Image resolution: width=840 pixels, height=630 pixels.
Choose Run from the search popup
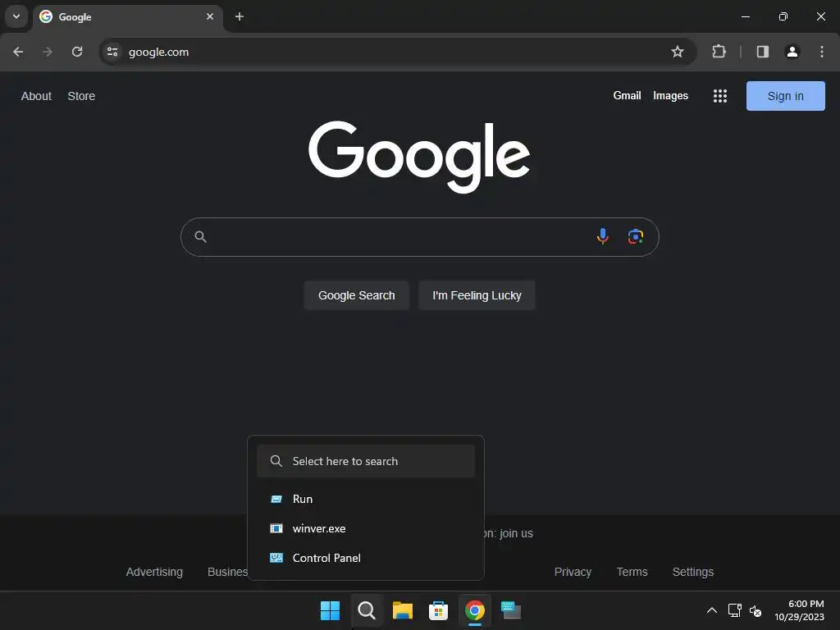tap(366, 499)
